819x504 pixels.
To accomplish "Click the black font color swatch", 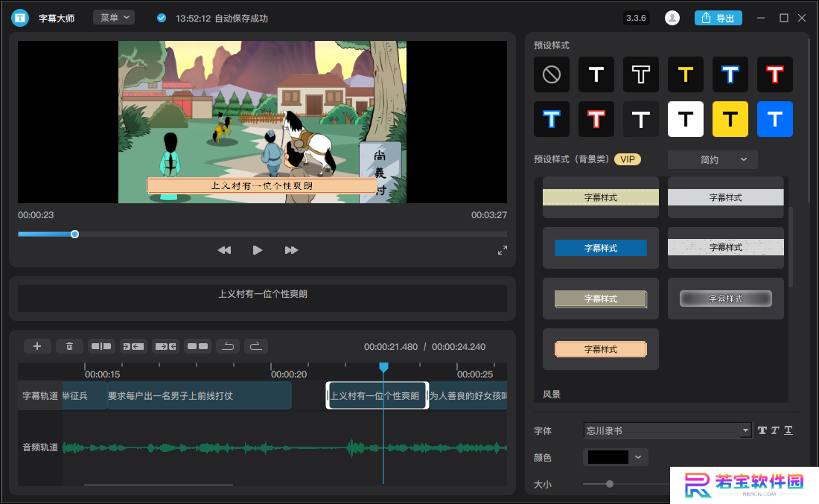I will [608, 458].
